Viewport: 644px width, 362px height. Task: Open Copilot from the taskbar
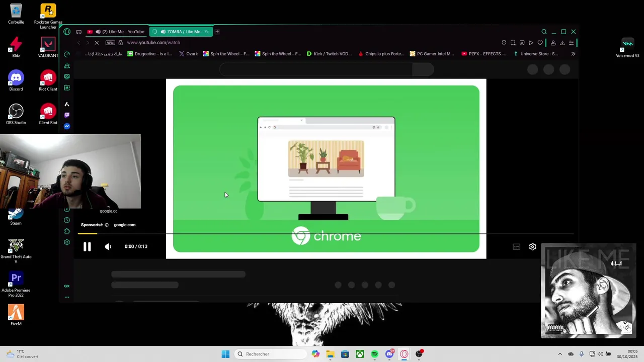click(315, 354)
